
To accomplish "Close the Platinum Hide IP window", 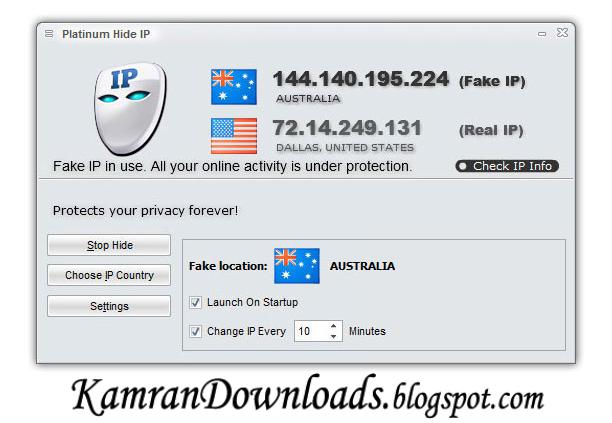I will [x=562, y=33].
